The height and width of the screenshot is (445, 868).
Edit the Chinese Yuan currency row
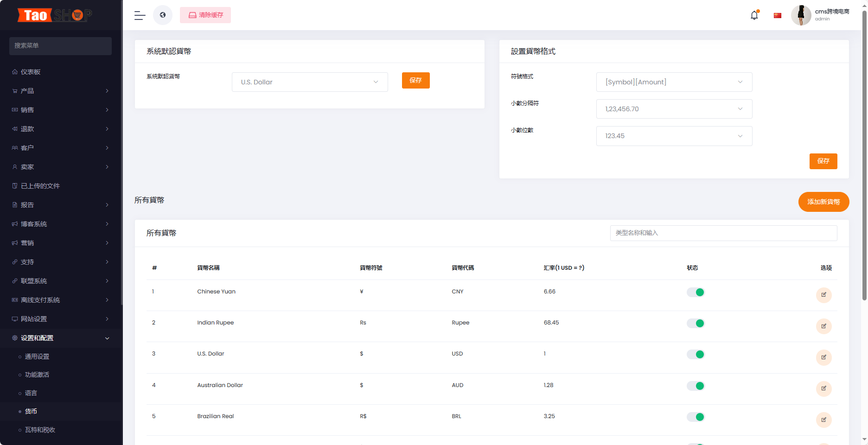coord(823,295)
